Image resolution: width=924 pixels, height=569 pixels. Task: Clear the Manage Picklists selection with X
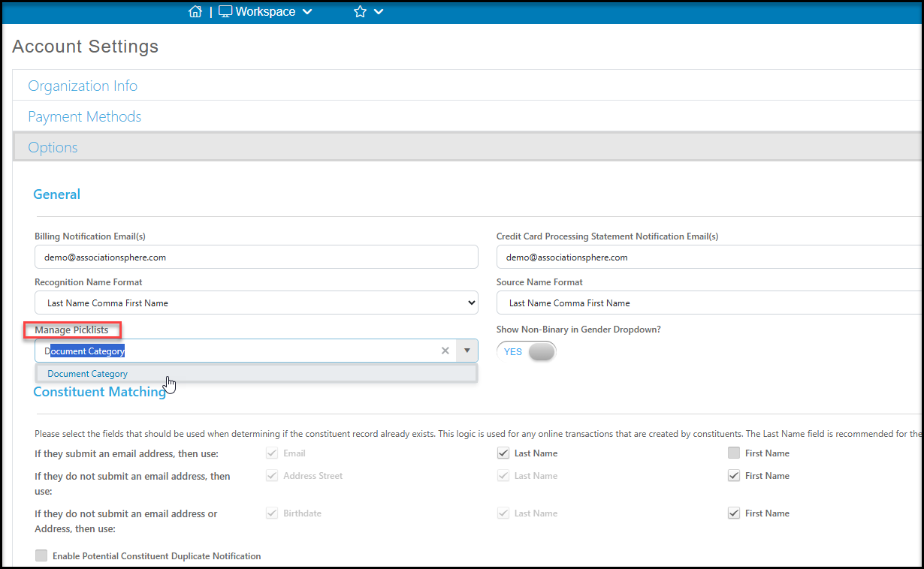click(445, 351)
